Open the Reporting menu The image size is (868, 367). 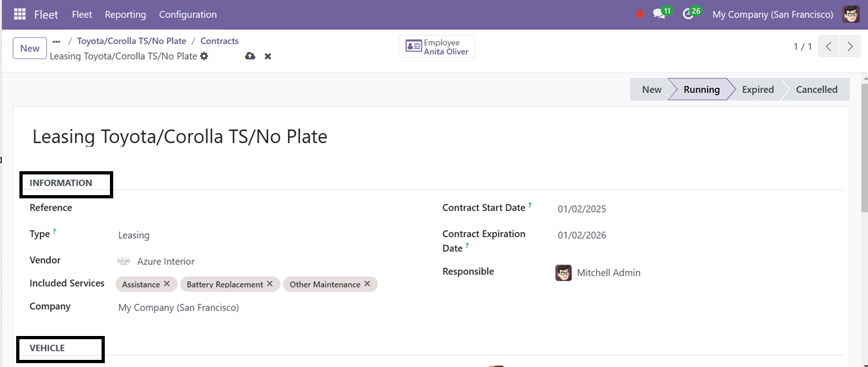click(x=125, y=14)
